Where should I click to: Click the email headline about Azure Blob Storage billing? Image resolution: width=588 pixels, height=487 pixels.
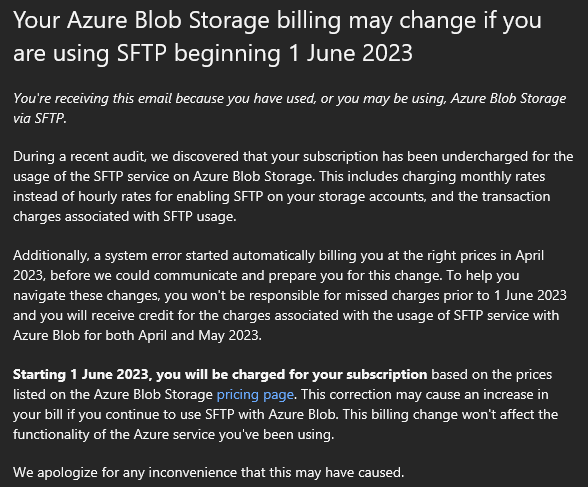(278, 36)
